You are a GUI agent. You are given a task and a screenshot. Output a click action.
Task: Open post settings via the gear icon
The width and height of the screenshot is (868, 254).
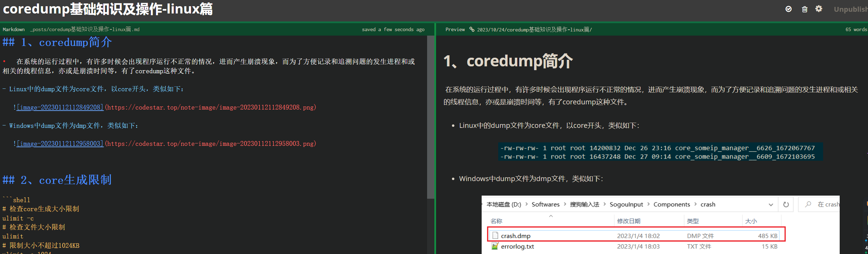click(x=819, y=9)
